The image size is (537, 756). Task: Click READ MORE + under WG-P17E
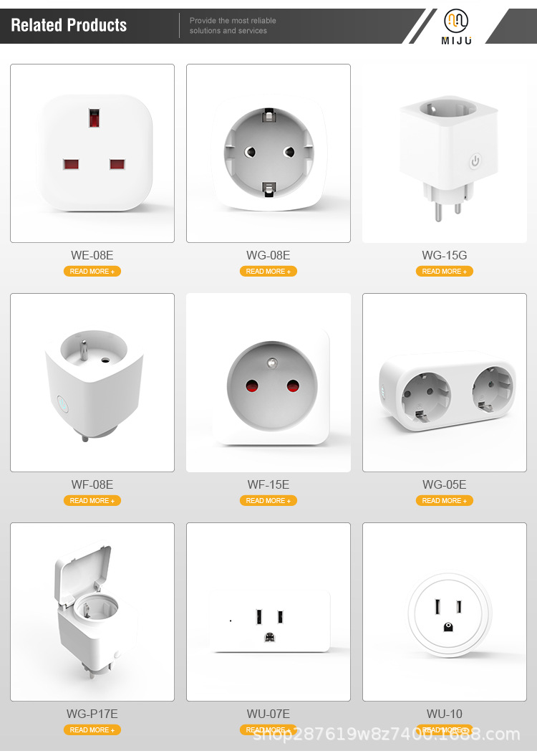(x=92, y=730)
